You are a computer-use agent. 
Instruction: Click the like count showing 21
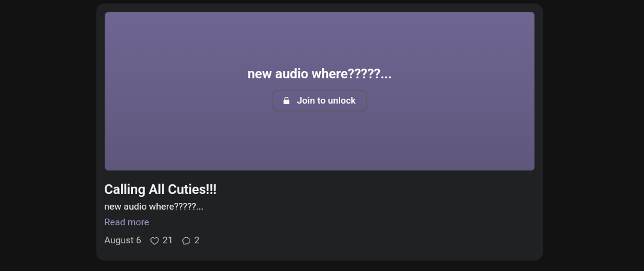click(x=167, y=240)
